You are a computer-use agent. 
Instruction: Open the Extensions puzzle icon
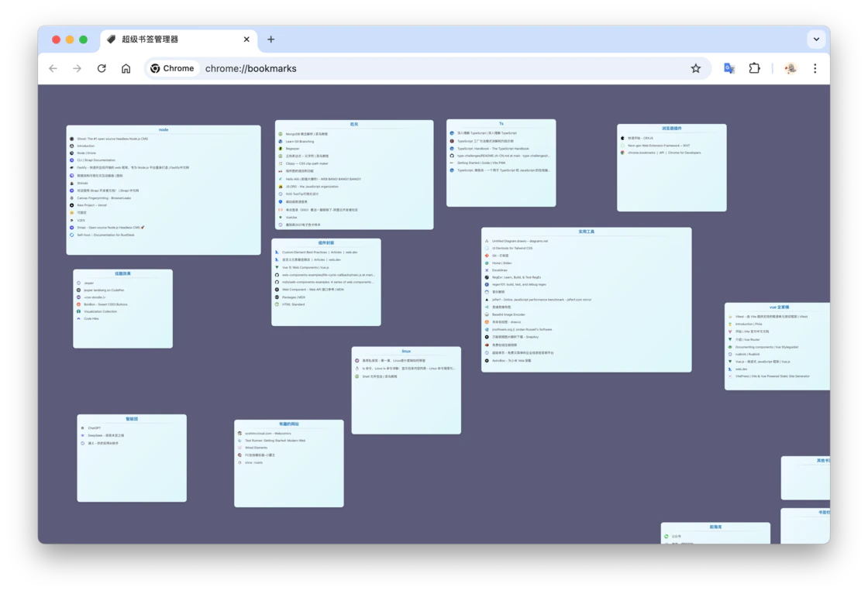coord(754,68)
